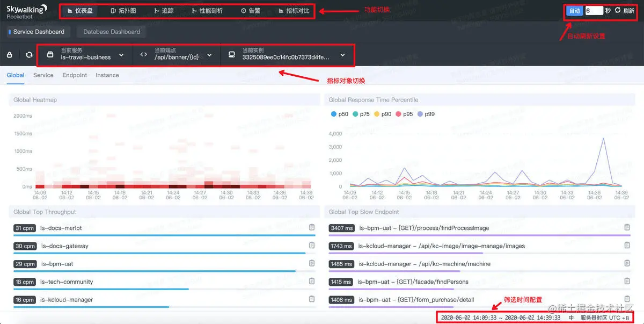Viewport: 644px width, 324px height.
Task: Click the is-tech-community service name
Action: [67, 282]
